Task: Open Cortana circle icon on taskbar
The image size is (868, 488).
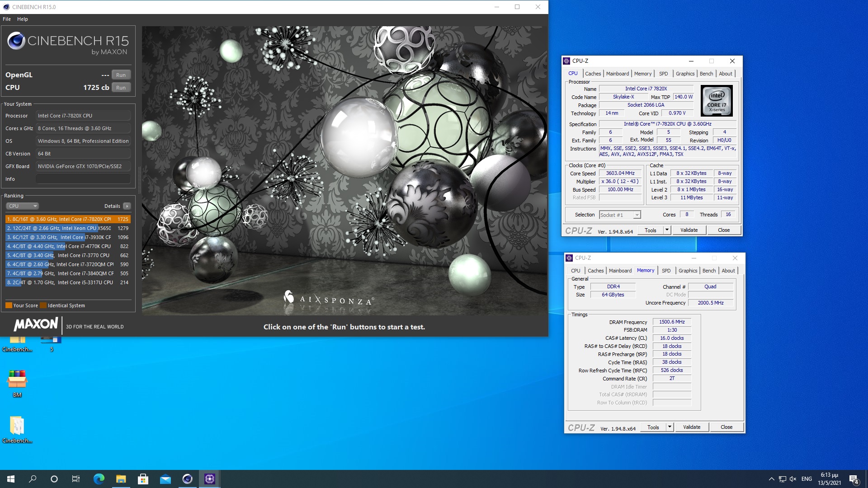Action: click(x=54, y=479)
